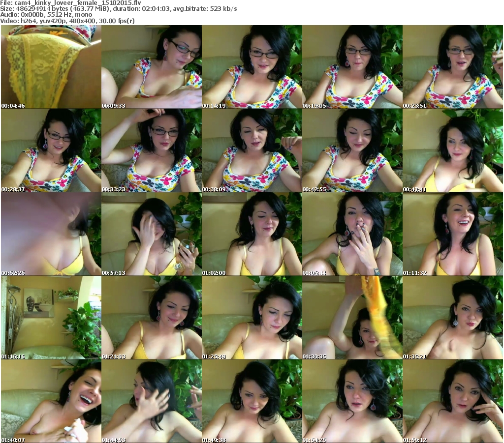This screenshot has height=443, width=504.
Task: Open the frame at 01:40:07
Action: point(51,401)
